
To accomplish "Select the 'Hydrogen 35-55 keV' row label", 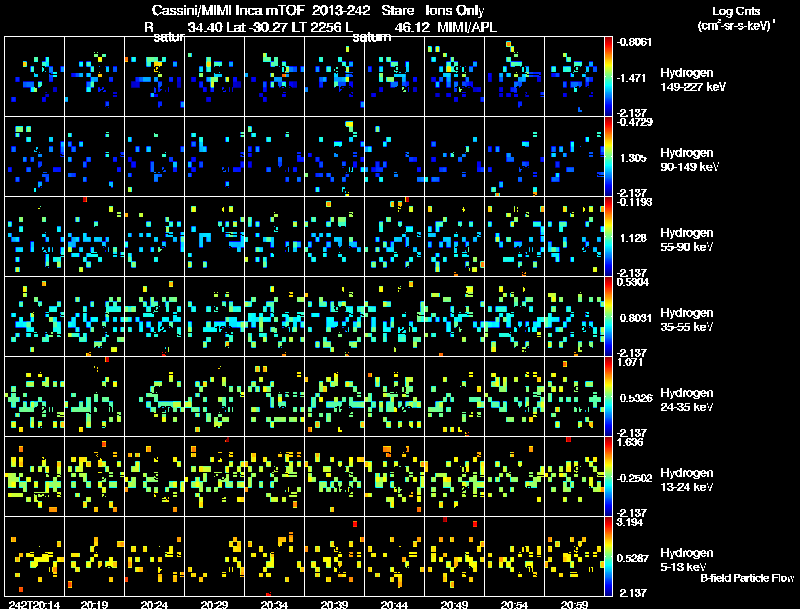I will tap(687, 320).
